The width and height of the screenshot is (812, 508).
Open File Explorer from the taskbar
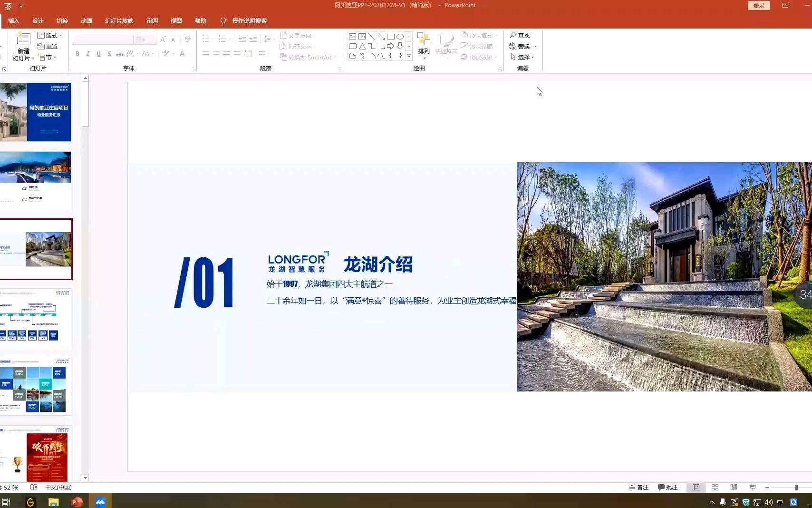[53, 502]
